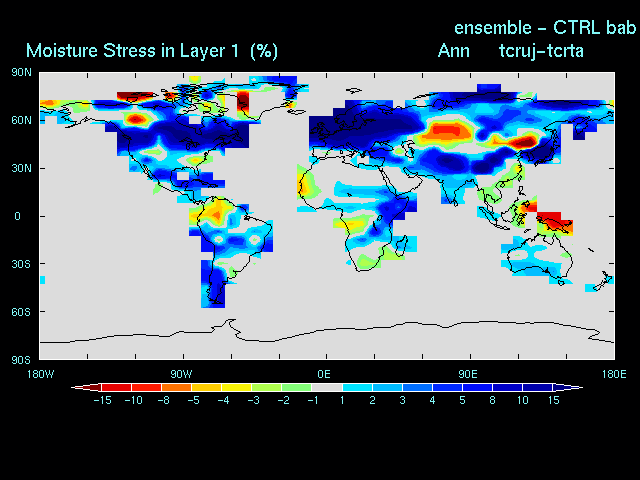The height and width of the screenshot is (480, 640).
Task: Click the left arrow end of colorbar
Action: (x=78, y=386)
